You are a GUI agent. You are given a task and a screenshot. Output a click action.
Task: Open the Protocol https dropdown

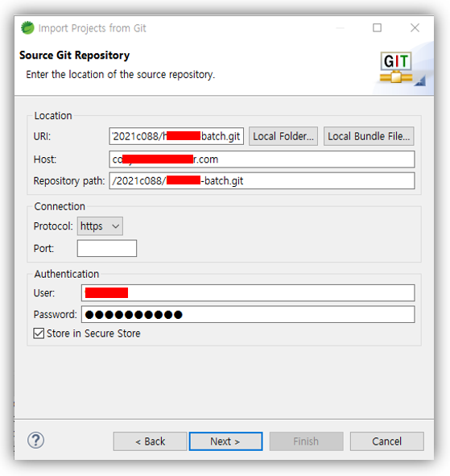click(100, 226)
